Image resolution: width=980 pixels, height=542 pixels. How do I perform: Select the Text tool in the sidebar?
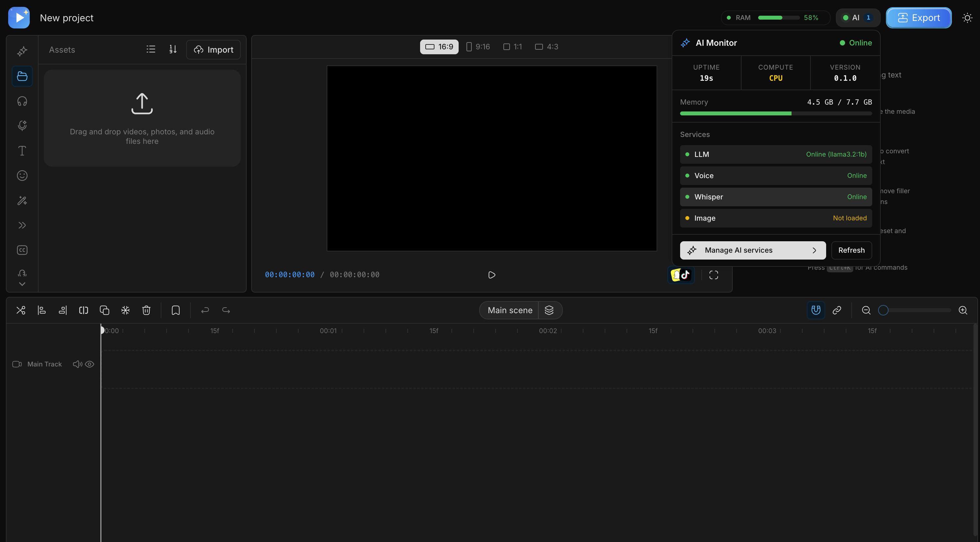click(22, 151)
